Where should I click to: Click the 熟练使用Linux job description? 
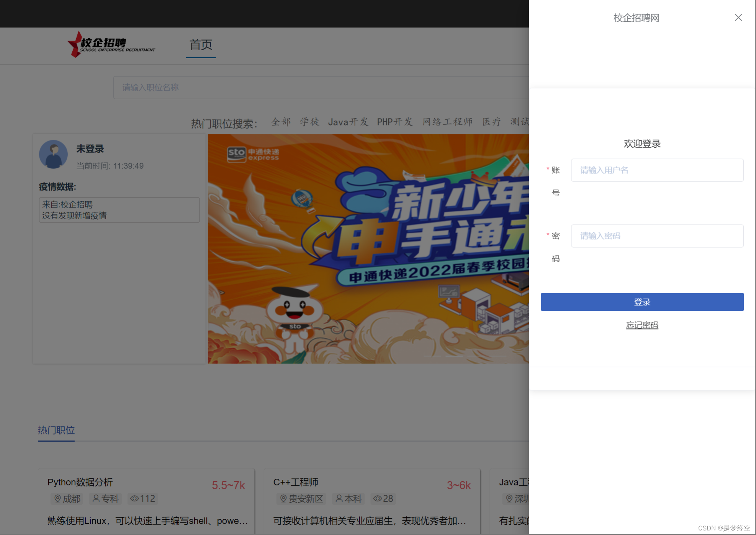[147, 520]
